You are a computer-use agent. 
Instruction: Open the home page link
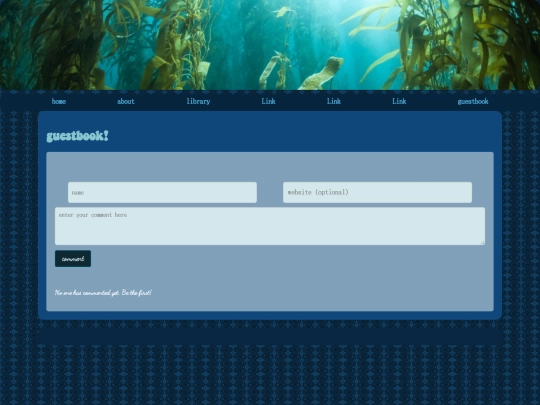(59, 101)
